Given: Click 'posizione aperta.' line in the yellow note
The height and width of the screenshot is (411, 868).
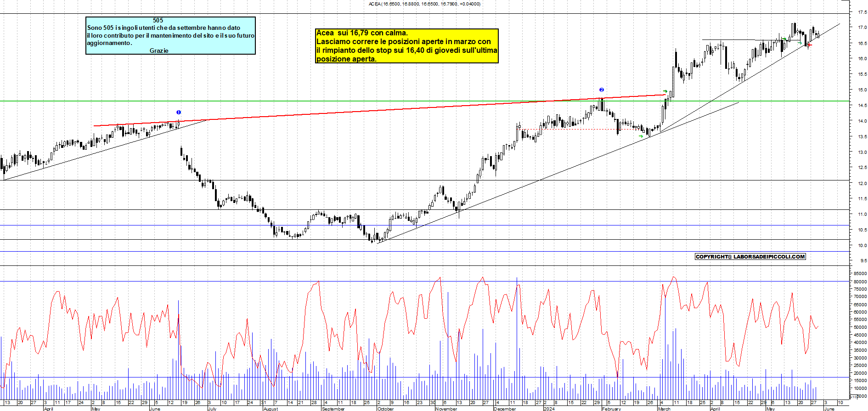Looking at the screenshot, I should pos(346,59).
